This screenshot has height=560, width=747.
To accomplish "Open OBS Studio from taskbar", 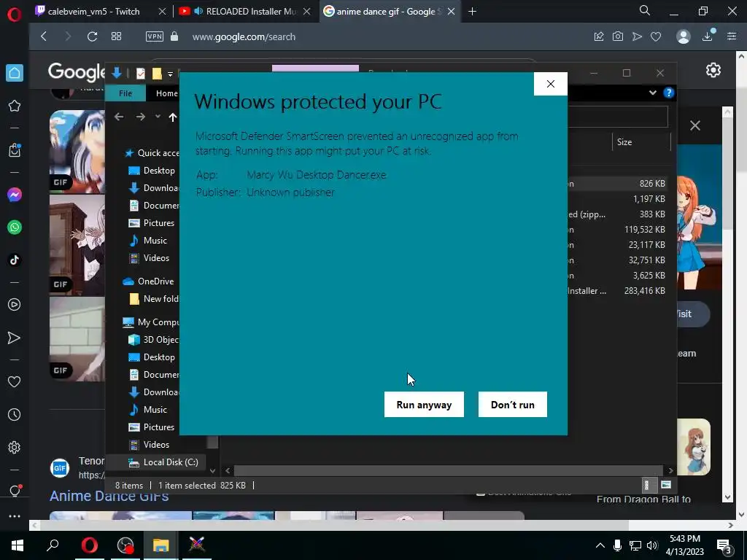I will (125, 545).
